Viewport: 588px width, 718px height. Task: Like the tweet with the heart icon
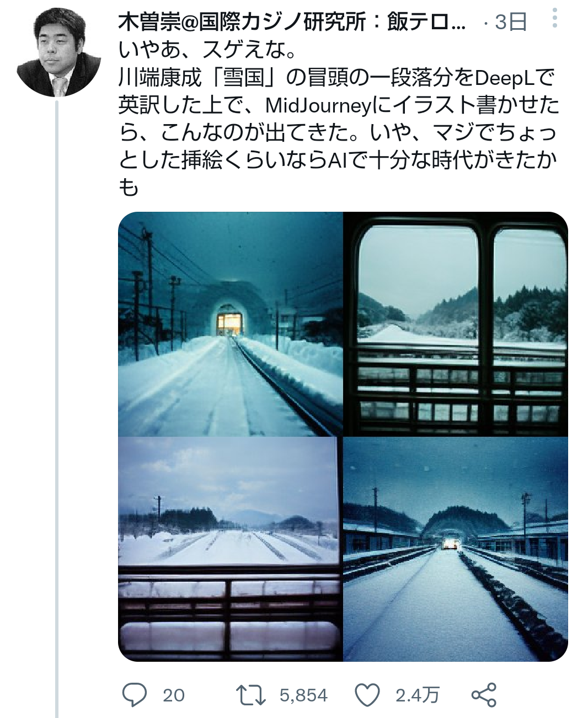point(367,695)
